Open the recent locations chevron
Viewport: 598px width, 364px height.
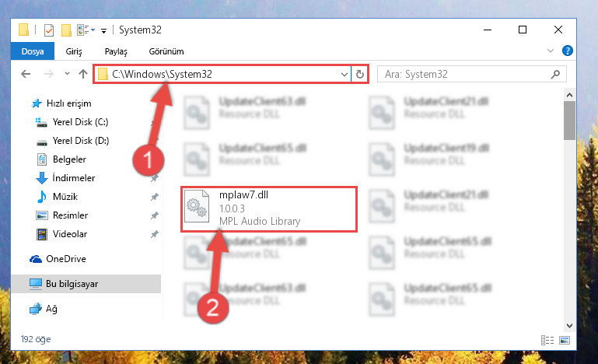click(x=67, y=73)
